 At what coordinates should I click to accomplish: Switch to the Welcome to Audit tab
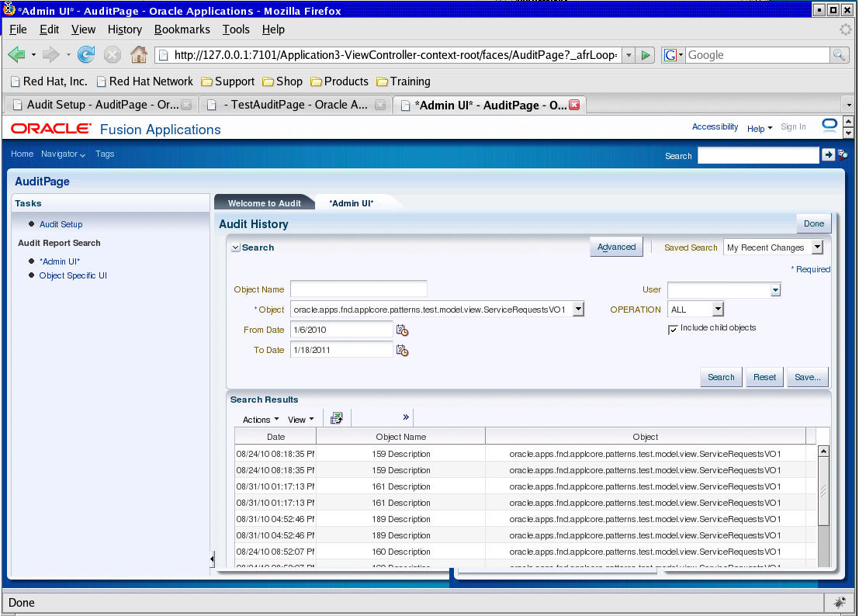[265, 202]
